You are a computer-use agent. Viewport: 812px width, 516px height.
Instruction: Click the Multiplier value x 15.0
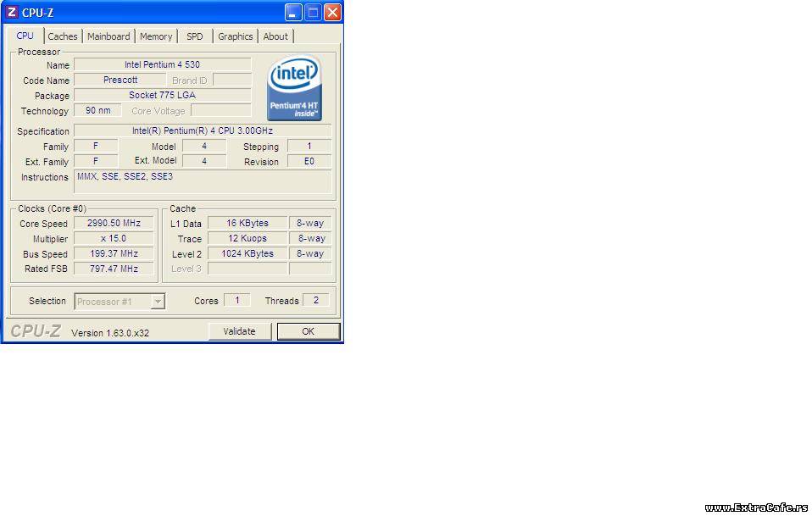coord(114,238)
